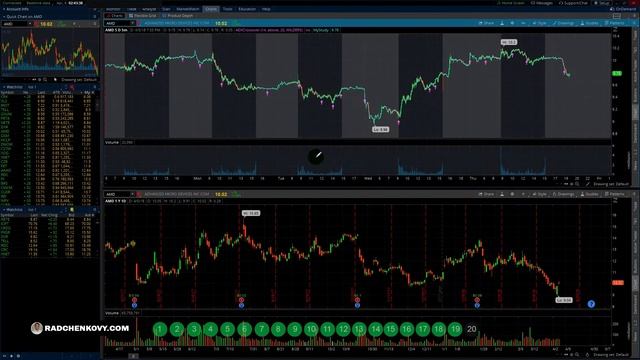Click the Volume label under upper chart
This screenshot has width=640, height=360.
[112, 142]
